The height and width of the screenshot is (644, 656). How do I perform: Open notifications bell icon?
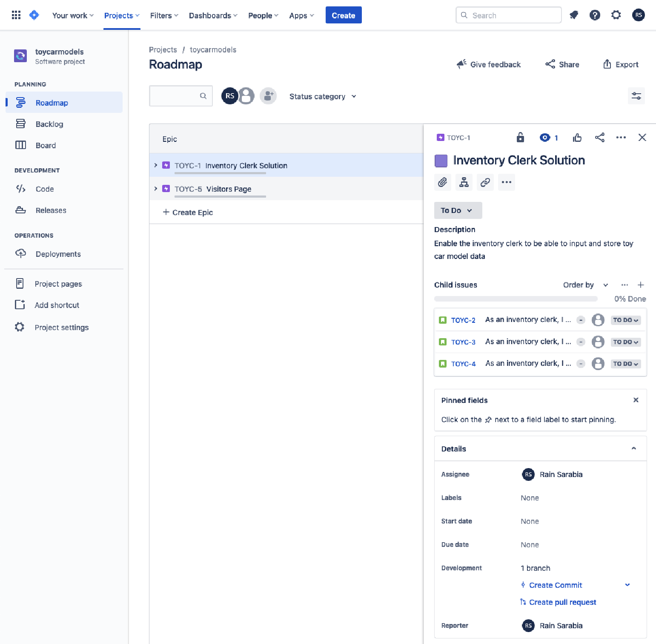pyautogui.click(x=574, y=15)
